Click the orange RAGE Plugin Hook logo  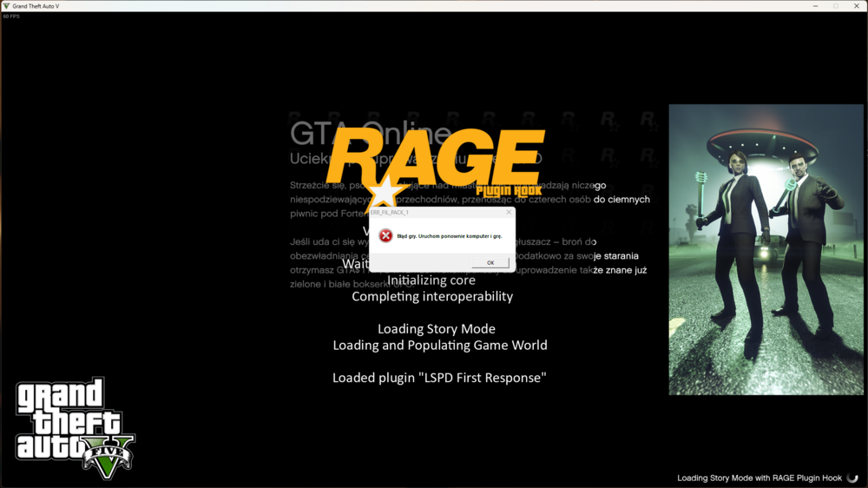(x=436, y=165)
